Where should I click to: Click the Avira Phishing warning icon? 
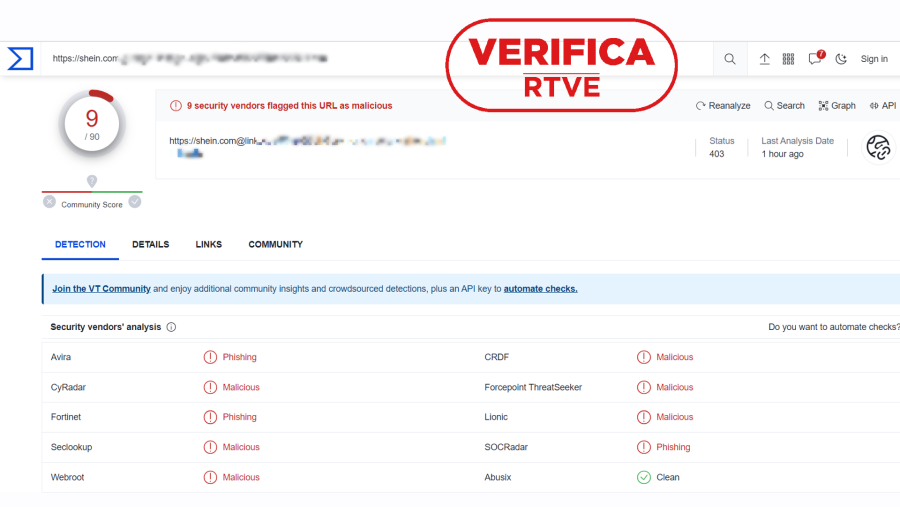210,357
